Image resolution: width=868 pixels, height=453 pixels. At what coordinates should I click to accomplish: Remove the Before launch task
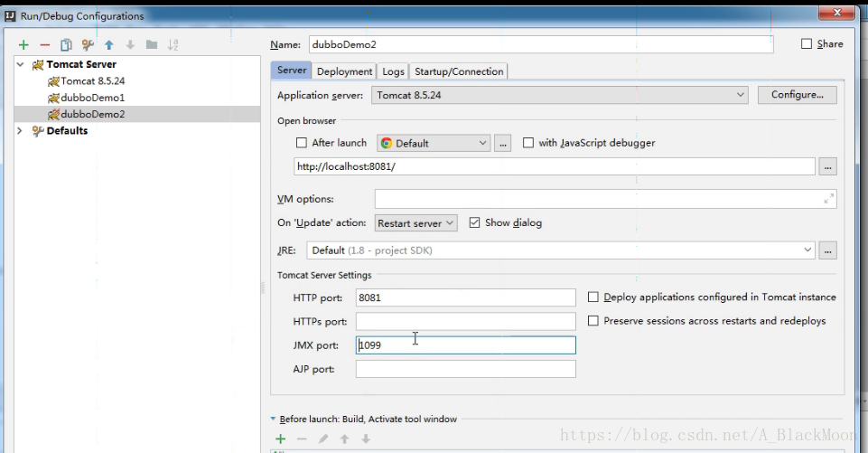pyautogui.click(x=302, y=439)
